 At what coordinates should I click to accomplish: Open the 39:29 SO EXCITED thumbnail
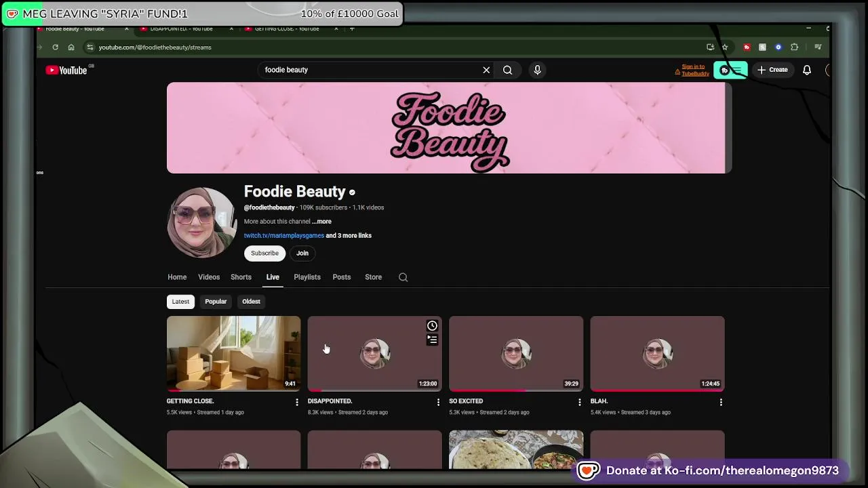tap(516, 354)
